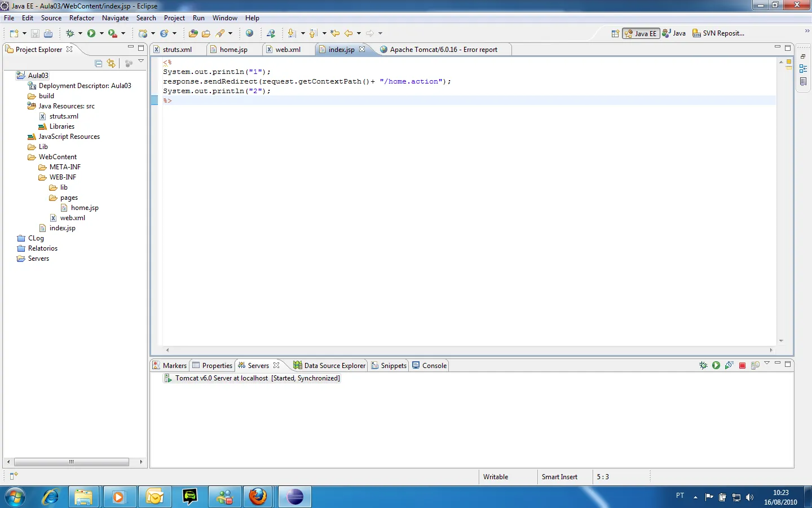The width and height of the screenshot is (812, 508).
Task: Click the Project Explorer horizontal scrollbar
Action: click(x=72, y=462)
